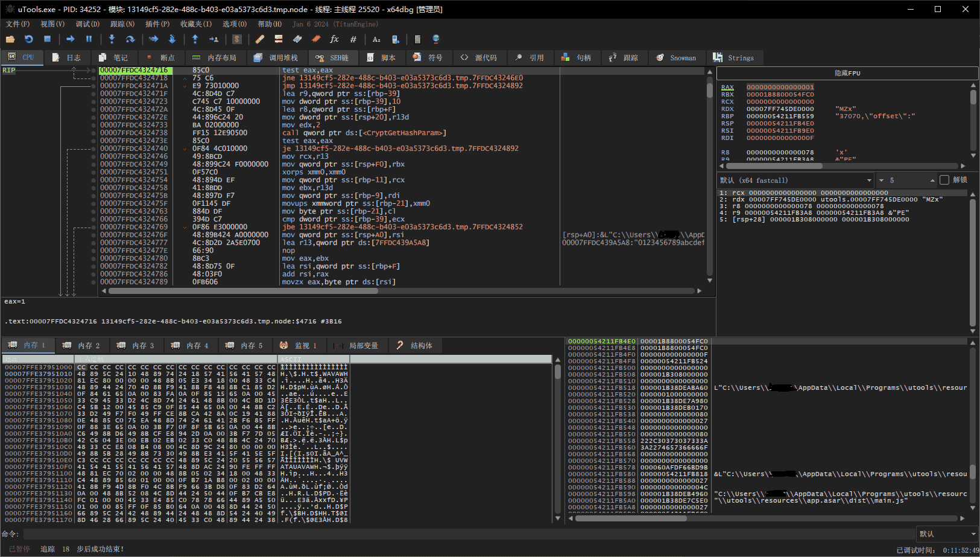Open the labels tag icon
Viewport: 980px width, 557px height.
(297, 39)
